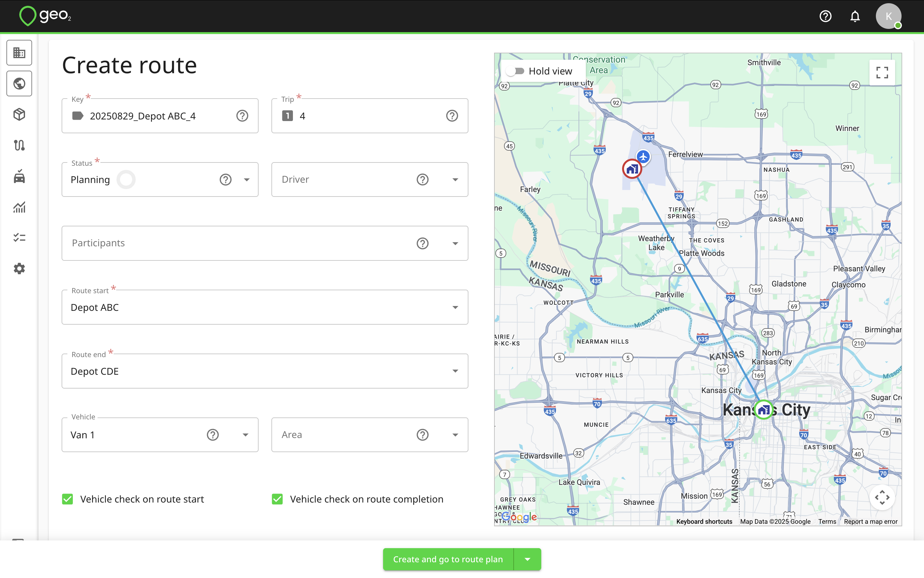Click the green depot marker on map
This screenshot has height=578, width=924.
pos(764,410)
